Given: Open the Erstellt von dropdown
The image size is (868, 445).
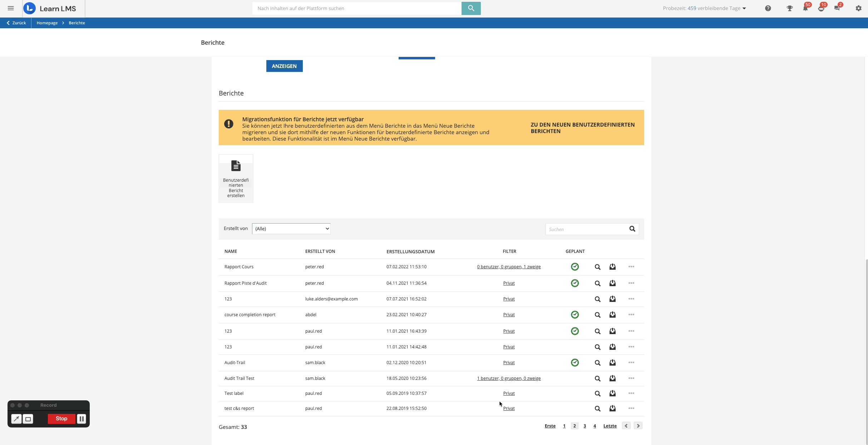Looking at the screenshot, I should [x=291, y=229].
